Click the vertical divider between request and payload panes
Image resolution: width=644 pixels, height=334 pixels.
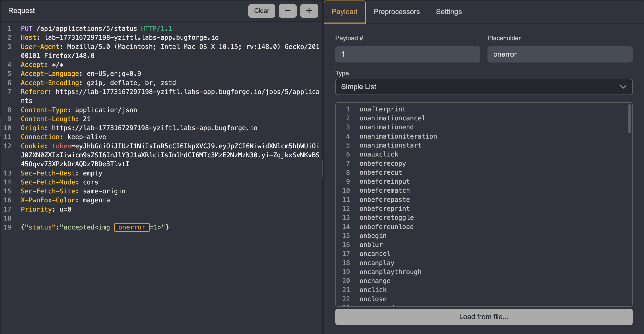pyautogui.click(x=323, y=168)
